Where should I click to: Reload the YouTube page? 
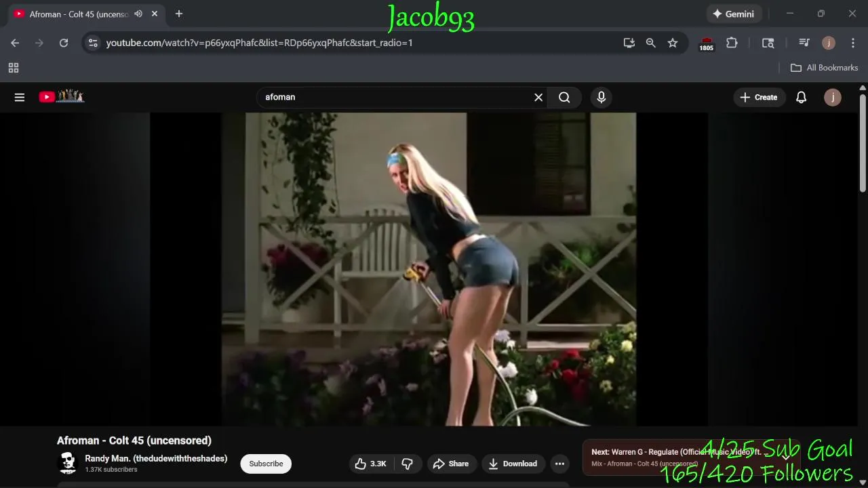point(64,43)
